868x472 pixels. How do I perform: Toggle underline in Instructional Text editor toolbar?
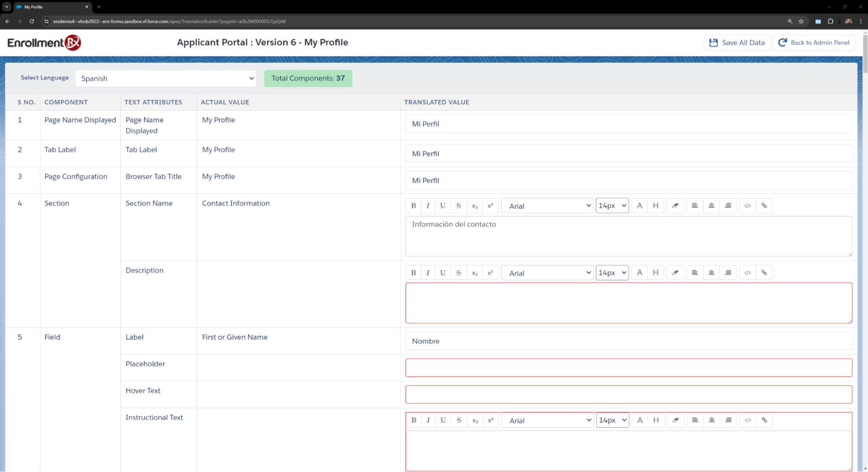coord(443,420)
